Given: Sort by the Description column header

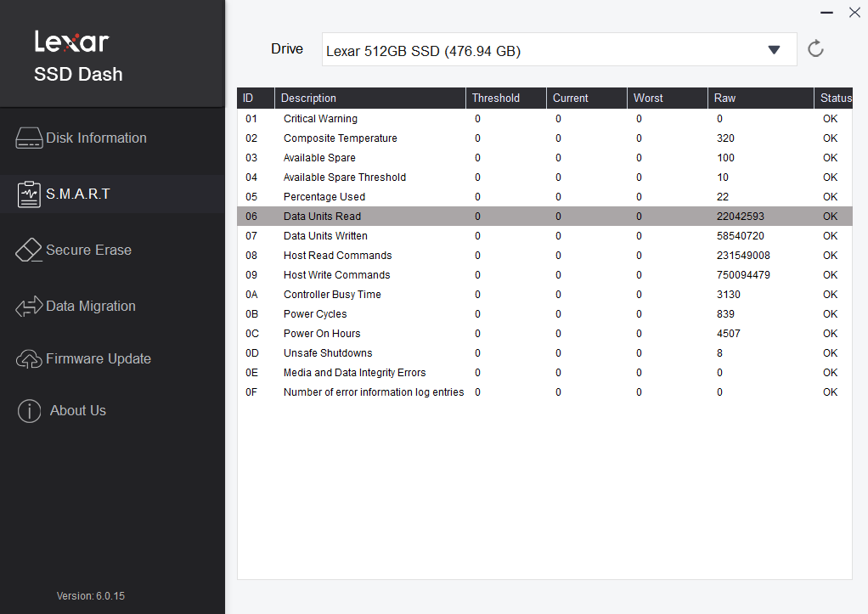Looking at the screenshot, I should [370, 98].
